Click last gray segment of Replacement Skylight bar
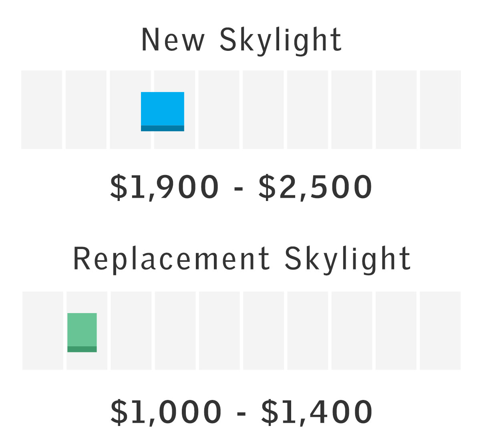The height and width of the screenshot is (448, 477). (440, 331)
